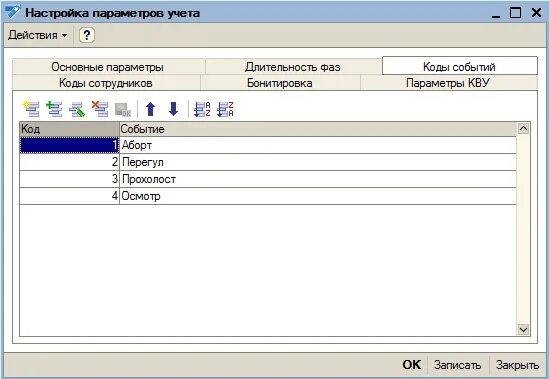Click the Закрыть button
This screenshot has height=379, width=549.
click(517, 365)
